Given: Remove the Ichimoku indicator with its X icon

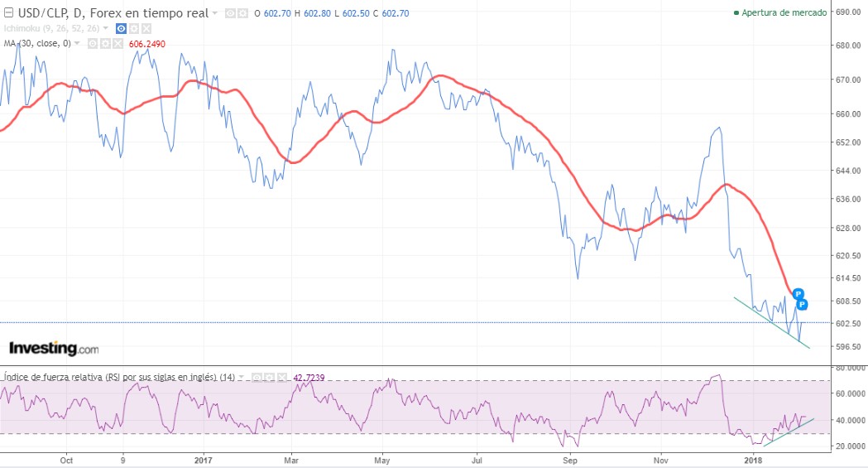Looking at the screenshot, I should click(146, 28).
